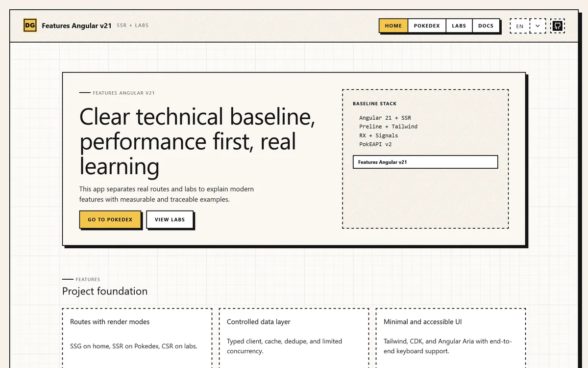Open the Labs tab
The width and height of the screenshot is (588, 368).
(459, 26)
